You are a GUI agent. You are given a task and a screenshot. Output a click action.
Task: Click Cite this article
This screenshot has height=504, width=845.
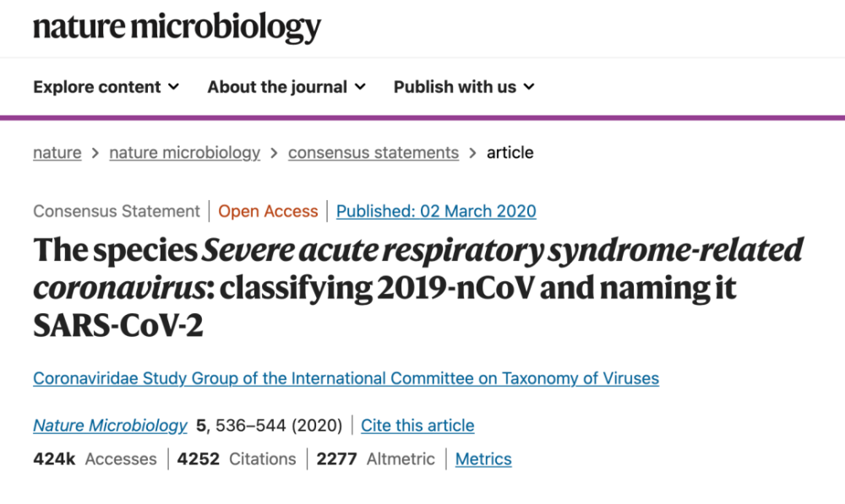[x=417, y=425]
